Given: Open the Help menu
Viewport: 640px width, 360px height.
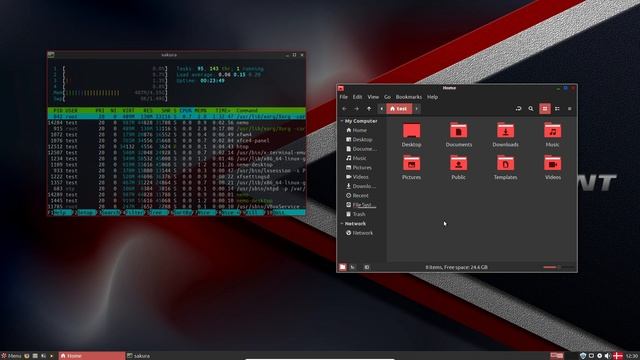Looking at the screenshot, I should [x=432, y=97].
